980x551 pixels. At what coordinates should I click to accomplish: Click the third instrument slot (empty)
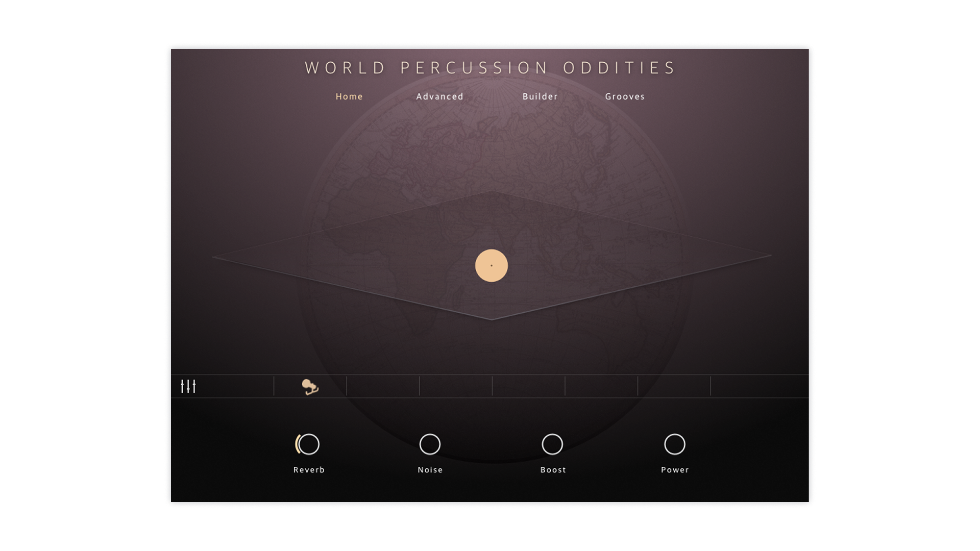(456, 386)
